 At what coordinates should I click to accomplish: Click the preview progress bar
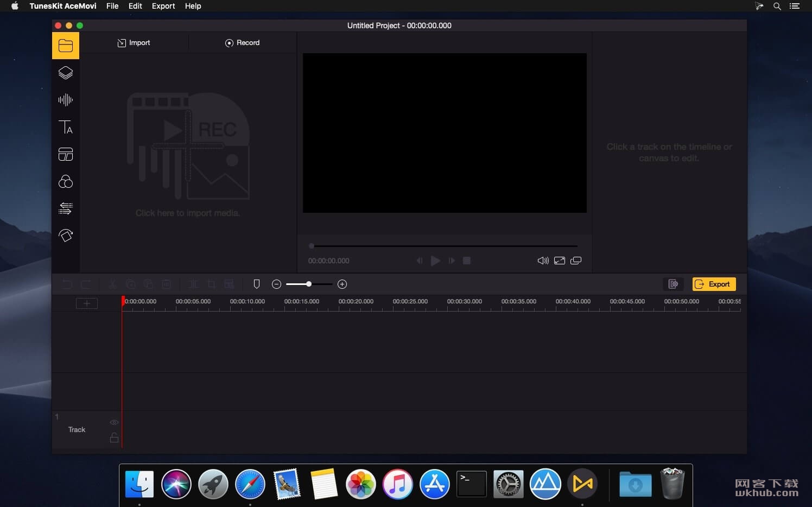444,246
